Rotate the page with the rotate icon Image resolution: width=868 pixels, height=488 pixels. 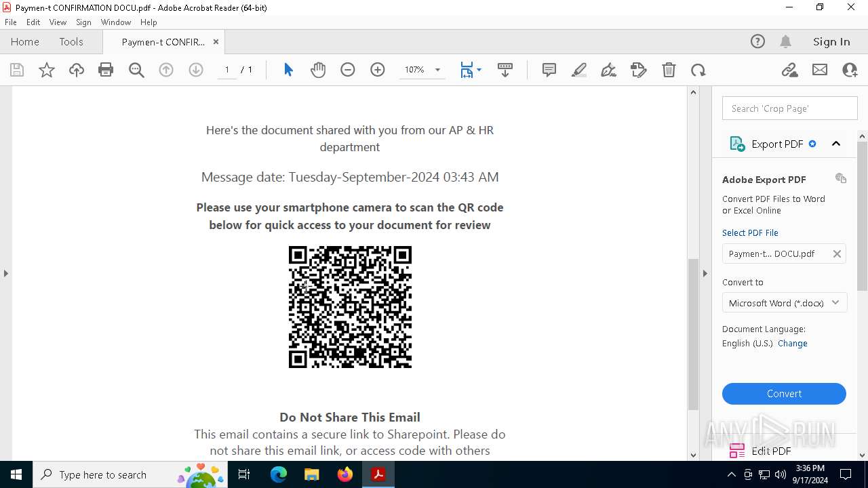point(698,70)
